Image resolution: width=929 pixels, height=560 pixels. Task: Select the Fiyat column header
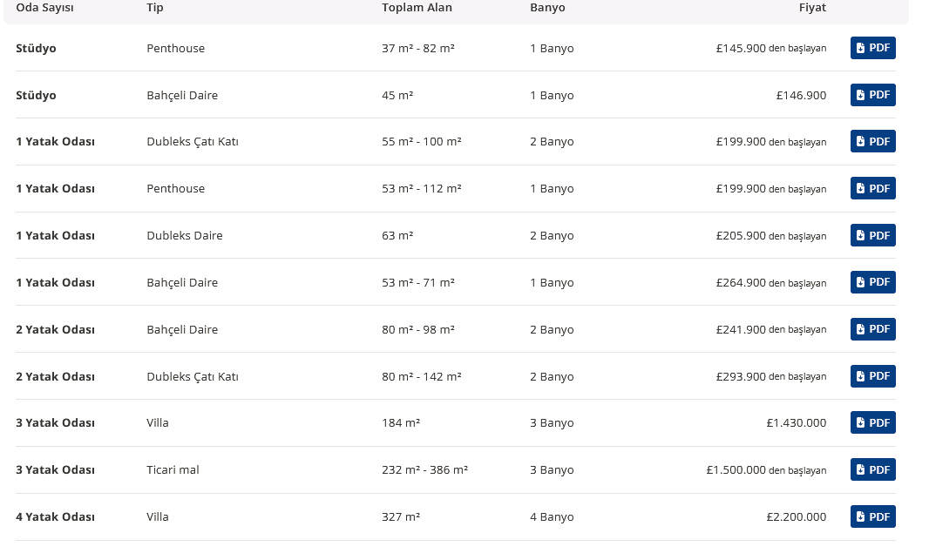812,8
